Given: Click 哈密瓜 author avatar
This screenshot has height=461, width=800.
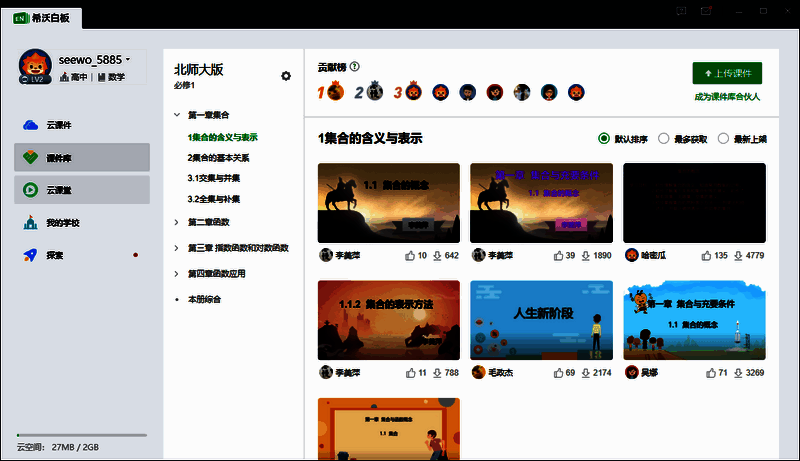Looking at the screenshot, I should click(632, 255).
